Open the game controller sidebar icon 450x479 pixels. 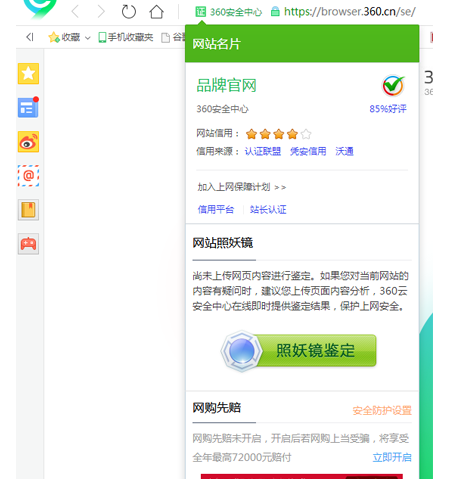click(x=28, y=244)
